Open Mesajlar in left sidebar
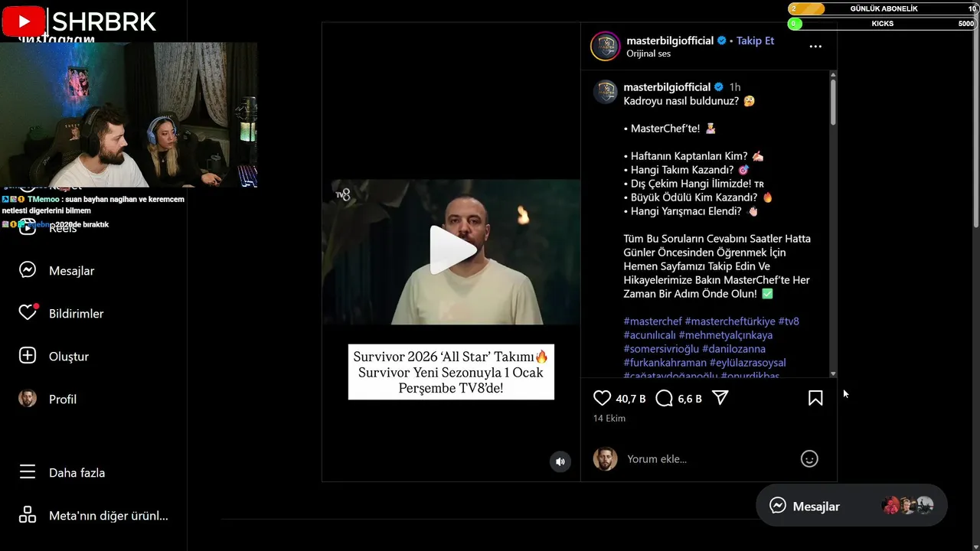Screen dimensions: 980x551 pyautogui.click(x=72, y=271)
